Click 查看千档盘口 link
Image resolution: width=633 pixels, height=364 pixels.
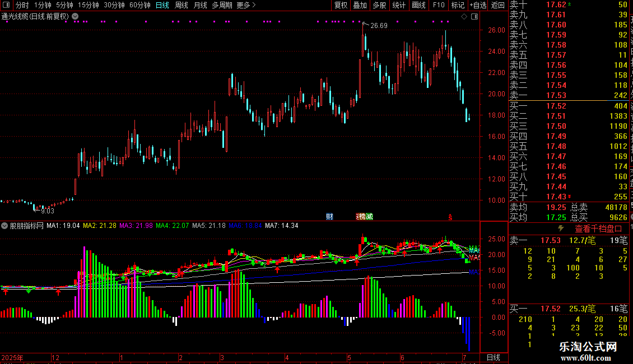click(598, 229)
